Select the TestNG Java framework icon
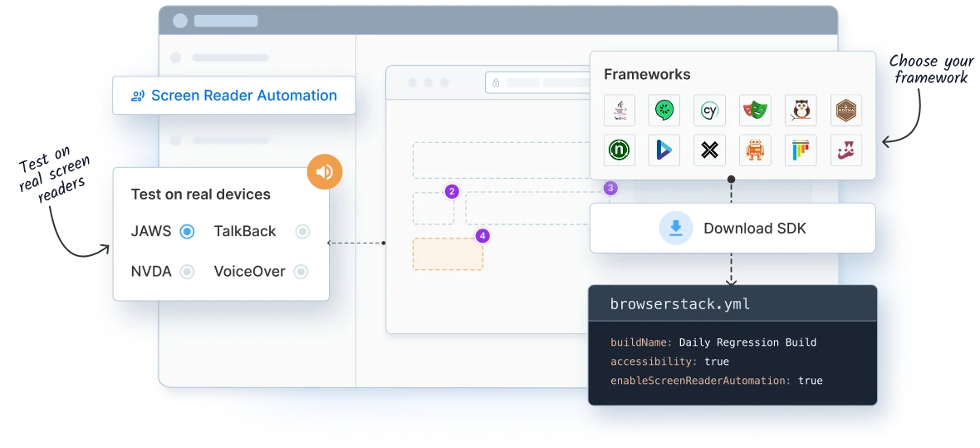 tap(620, 111)
